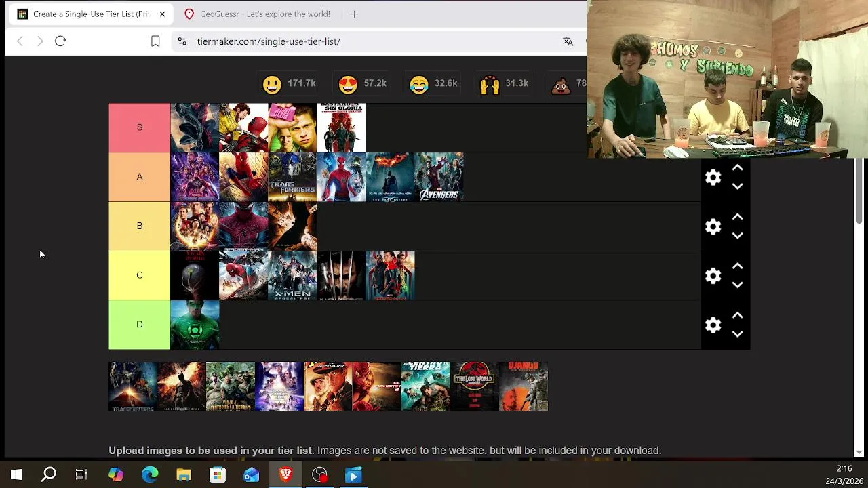Select Bastardos Sin Gloria poster in S tier
Image resolution: width=868 pixels, height=488 pixels.
(341, 127)
